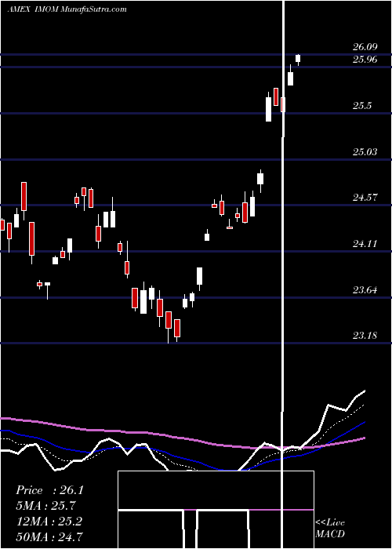
Task: Click the 12MA : 25.2 readout
Action: 49,522
